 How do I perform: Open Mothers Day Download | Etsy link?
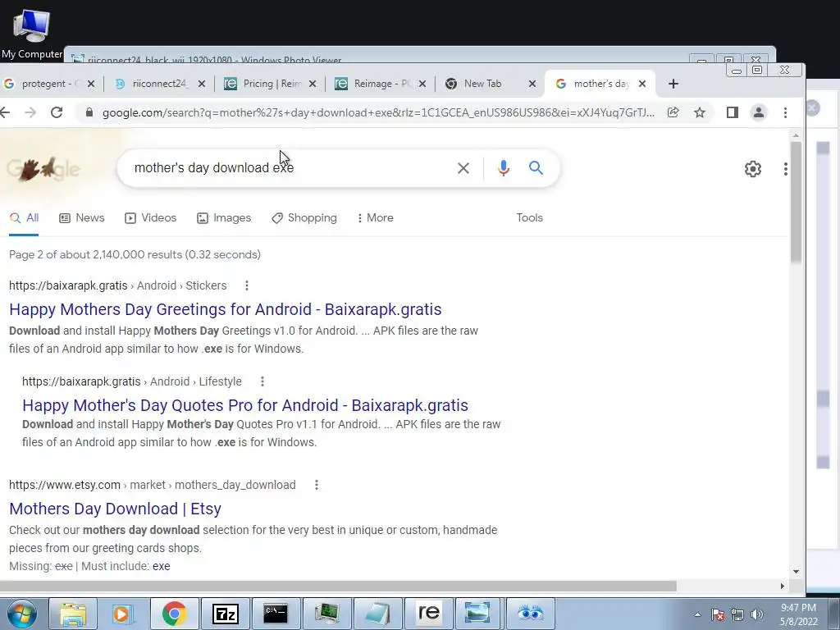[115, 509]
